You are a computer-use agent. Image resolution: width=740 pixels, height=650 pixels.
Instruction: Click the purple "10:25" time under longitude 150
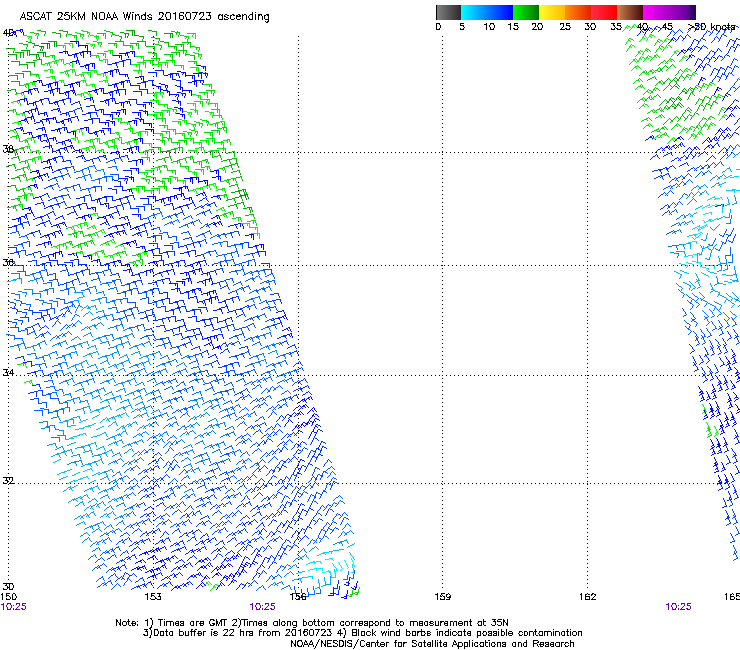pyautogui.click(x=13, y=607)
